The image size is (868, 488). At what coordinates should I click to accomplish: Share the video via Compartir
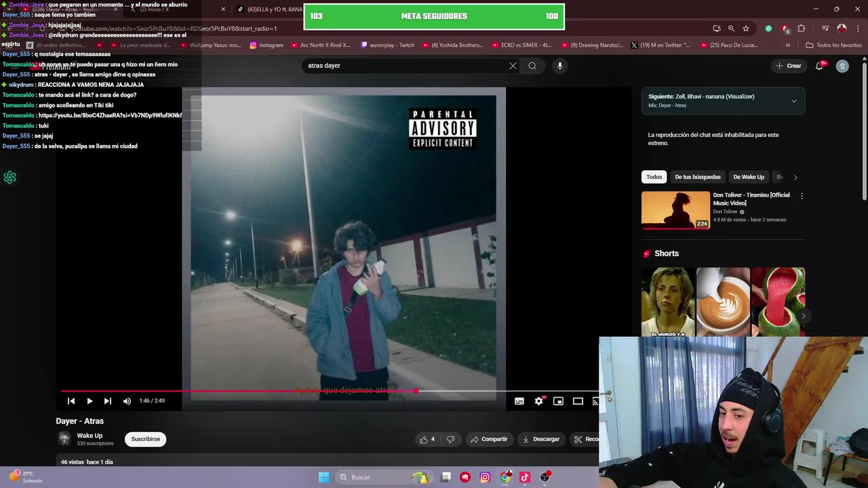click(x=489, y=439)
